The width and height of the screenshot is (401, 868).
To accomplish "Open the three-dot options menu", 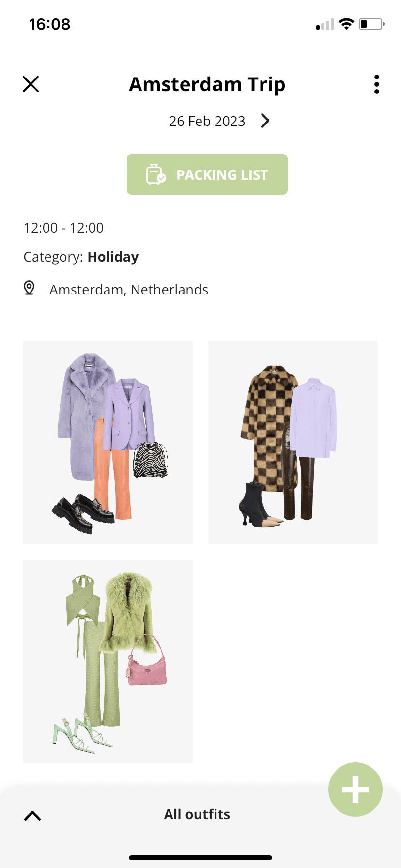I will coord(377,84).
